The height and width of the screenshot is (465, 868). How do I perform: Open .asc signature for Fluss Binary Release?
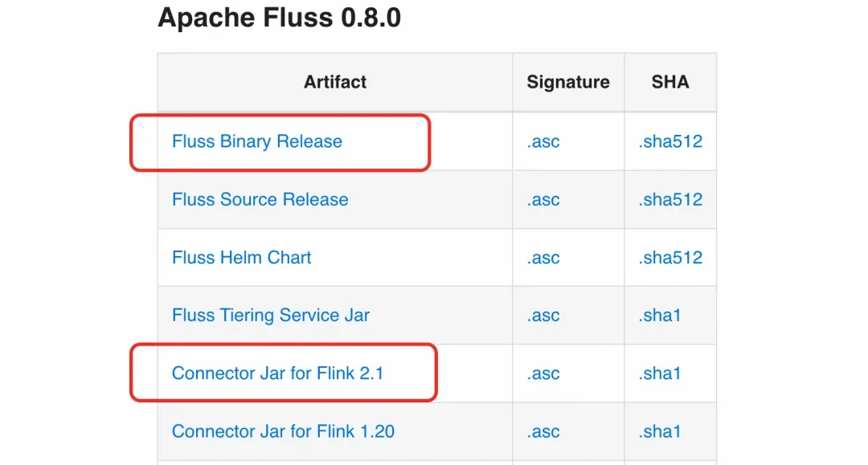[x=543, y=141]
